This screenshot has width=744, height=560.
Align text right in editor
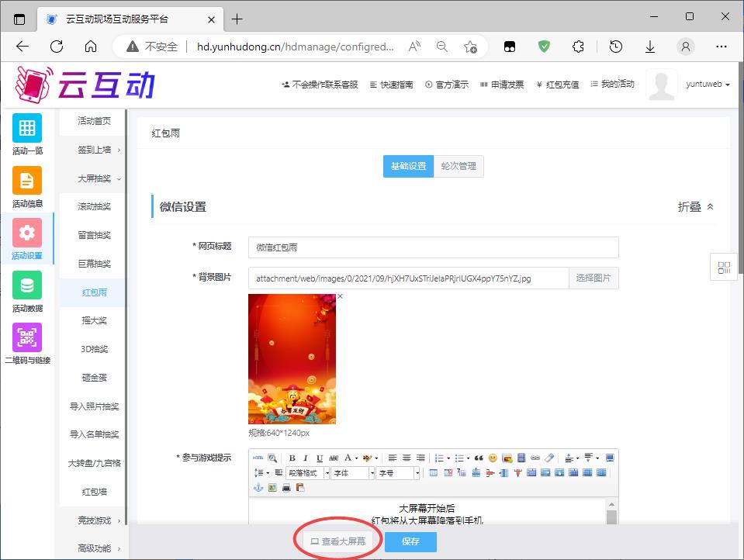[x=420, y=458]
